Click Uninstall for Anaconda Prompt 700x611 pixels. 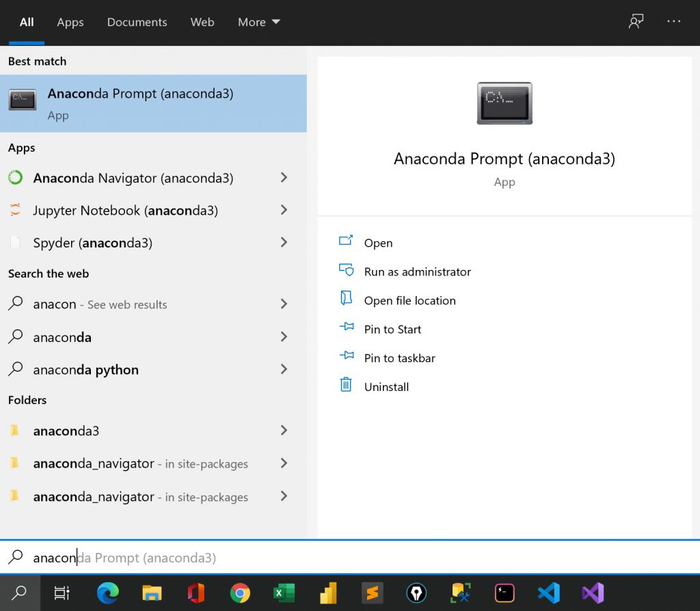(386, 386)
